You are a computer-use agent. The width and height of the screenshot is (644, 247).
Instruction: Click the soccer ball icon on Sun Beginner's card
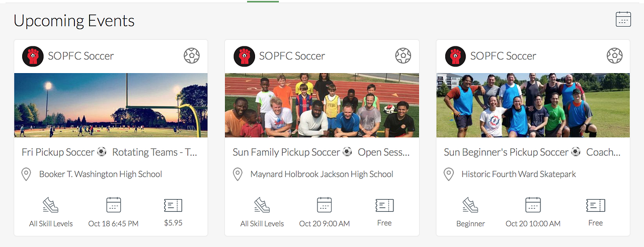(x=614, y=55)
